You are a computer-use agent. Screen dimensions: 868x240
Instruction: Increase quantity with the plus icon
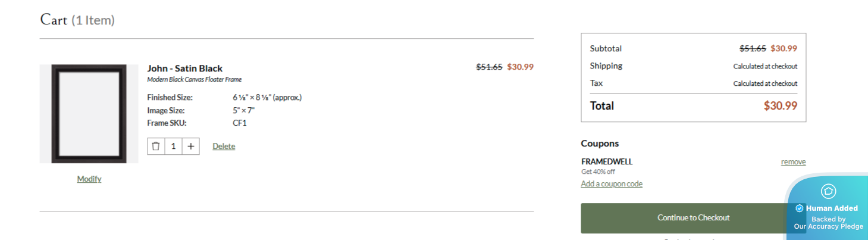pos(190,146)
